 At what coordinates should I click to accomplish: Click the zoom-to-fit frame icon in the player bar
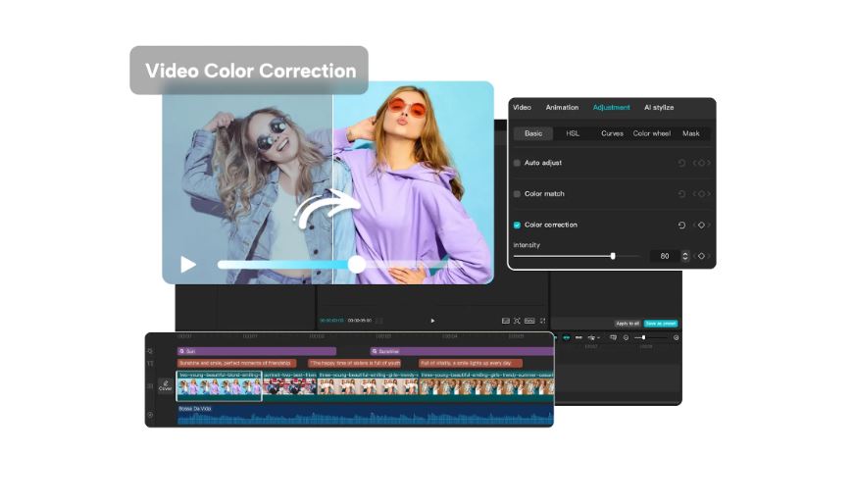[x=517, y=321]
